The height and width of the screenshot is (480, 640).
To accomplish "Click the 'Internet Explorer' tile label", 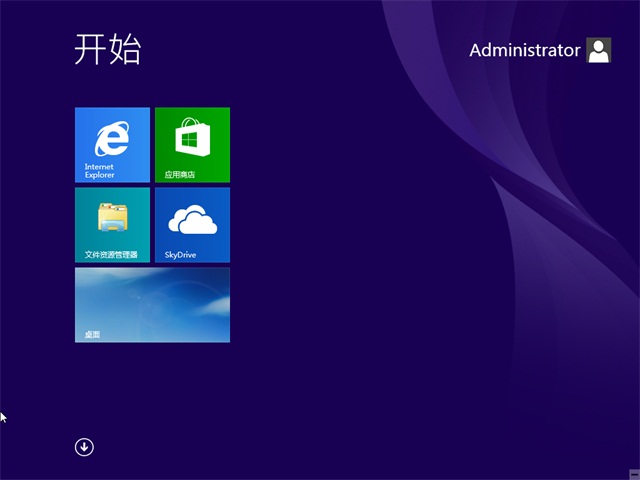I will [100, 171].
